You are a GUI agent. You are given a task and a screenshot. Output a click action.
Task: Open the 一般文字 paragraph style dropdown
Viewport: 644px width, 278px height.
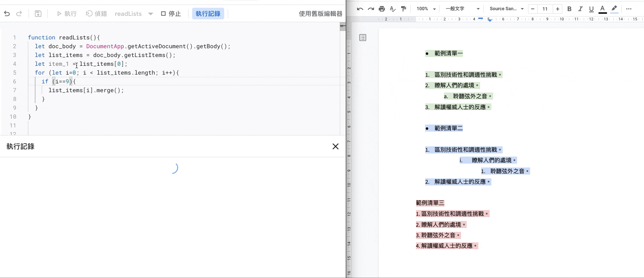tap(462, 9)
